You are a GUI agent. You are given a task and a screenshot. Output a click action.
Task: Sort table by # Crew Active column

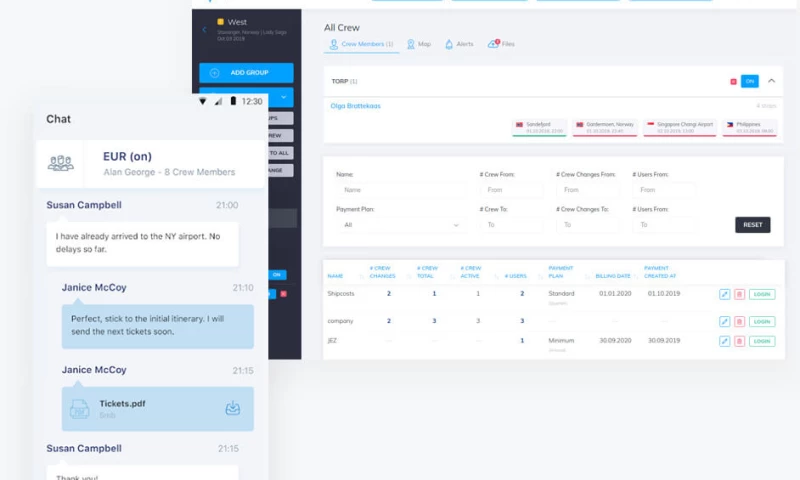[470, 272]
